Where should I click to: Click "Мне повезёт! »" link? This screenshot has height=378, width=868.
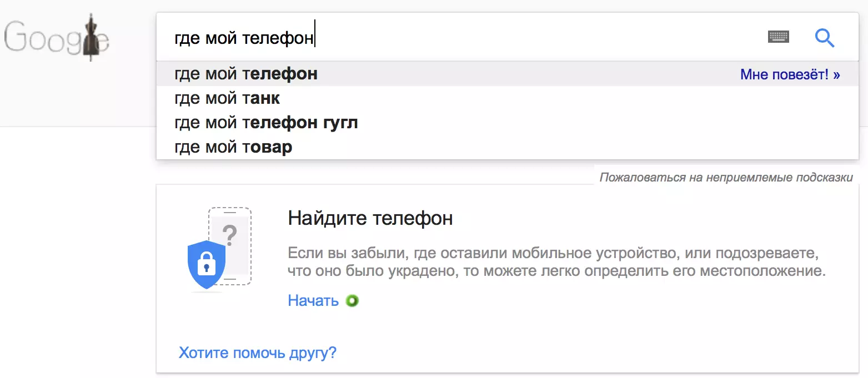tap(790, 74)
